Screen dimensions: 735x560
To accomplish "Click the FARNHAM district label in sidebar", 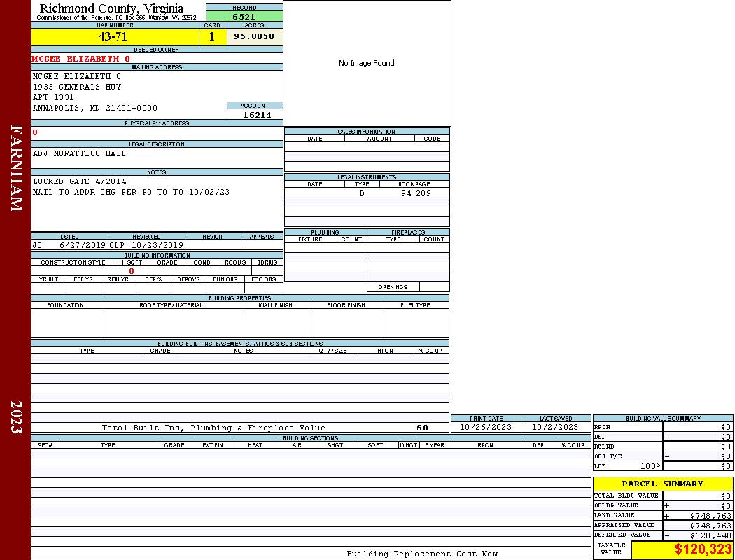I will pos(16,168).
